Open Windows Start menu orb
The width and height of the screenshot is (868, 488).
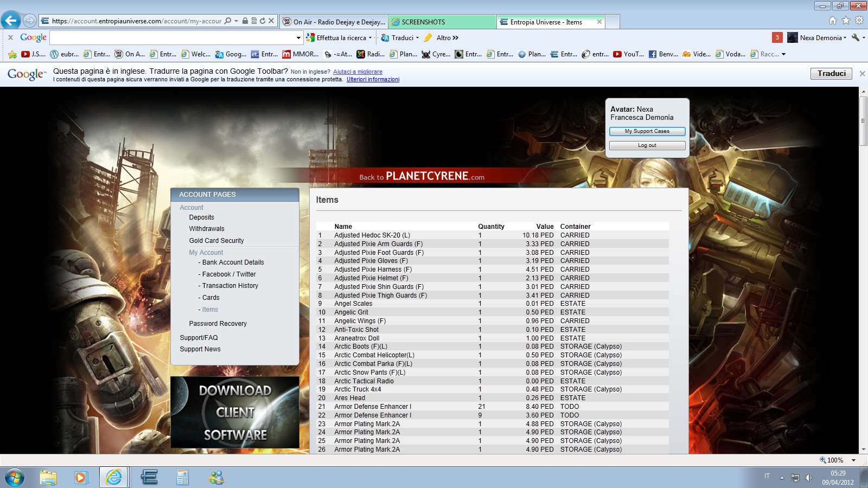pyautogui.click(x=14, y=477)
